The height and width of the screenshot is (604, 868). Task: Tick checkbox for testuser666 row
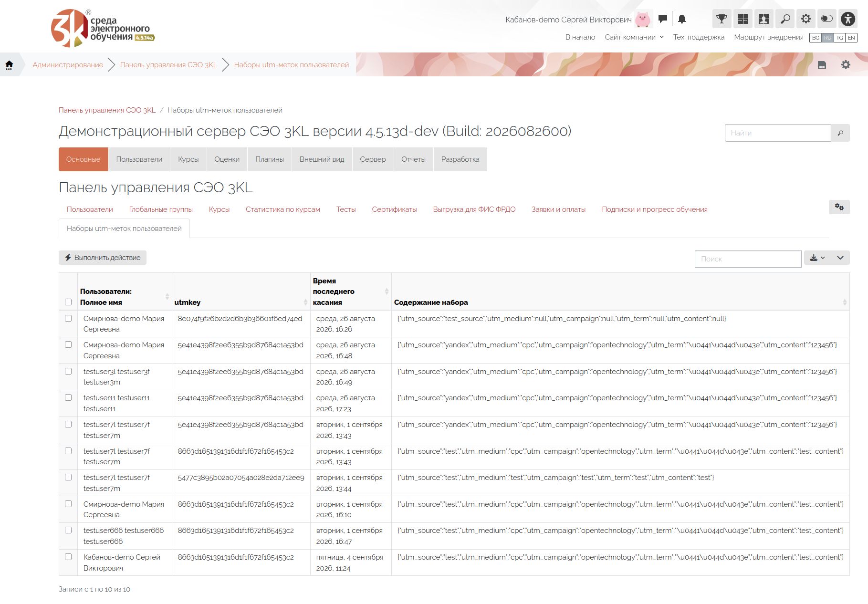(x=68, y=530)
